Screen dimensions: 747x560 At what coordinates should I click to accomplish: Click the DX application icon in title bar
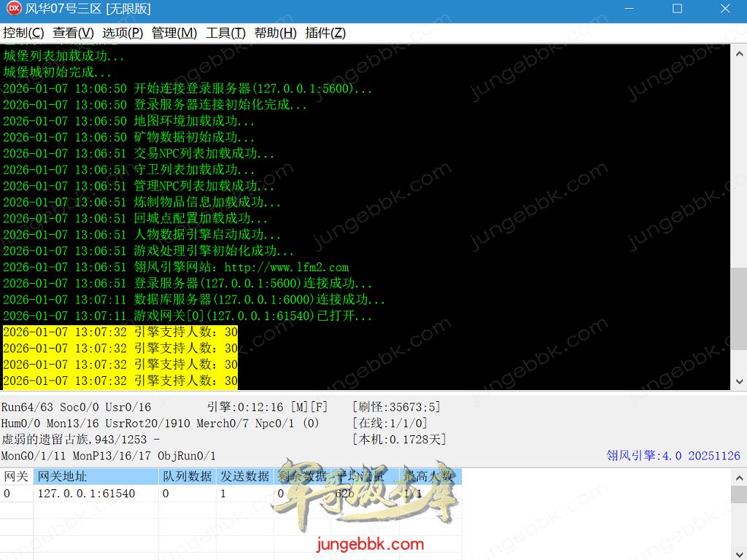click(12, 9)
